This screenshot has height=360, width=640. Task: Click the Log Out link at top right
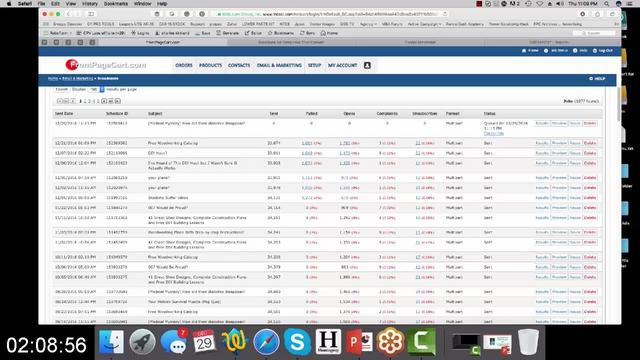coord(603,51)
